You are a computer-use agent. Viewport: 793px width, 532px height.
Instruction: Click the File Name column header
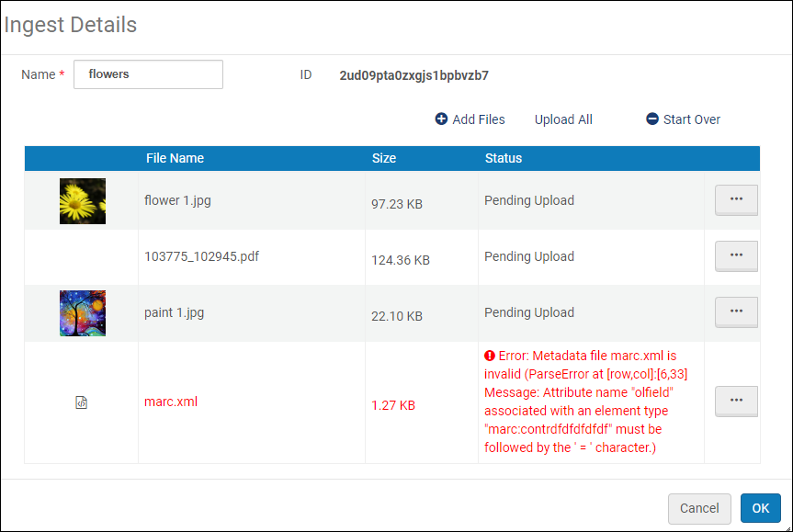[x=175, y=158]
